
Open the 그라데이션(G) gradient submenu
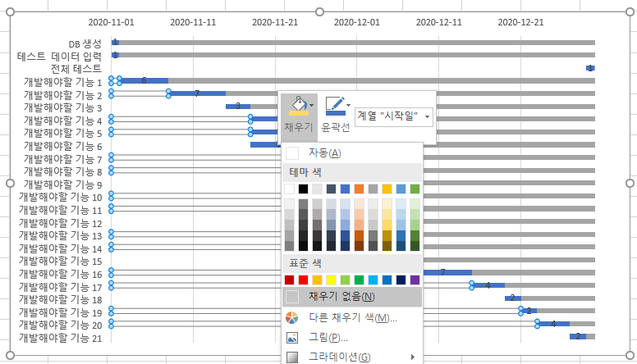[352, 357]
